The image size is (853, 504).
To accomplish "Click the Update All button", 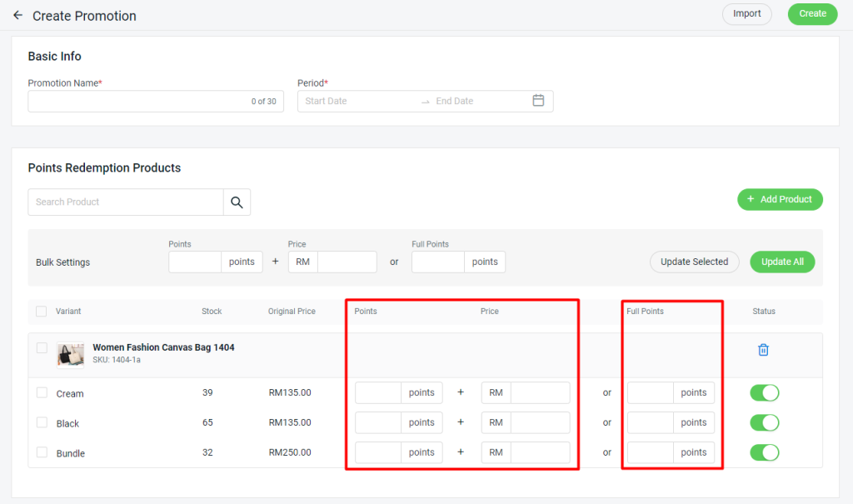I will pos(782,262).
